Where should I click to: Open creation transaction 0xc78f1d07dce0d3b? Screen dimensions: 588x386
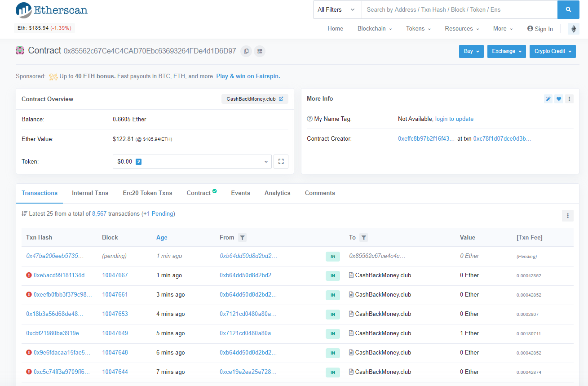click(x=502, y=139)
